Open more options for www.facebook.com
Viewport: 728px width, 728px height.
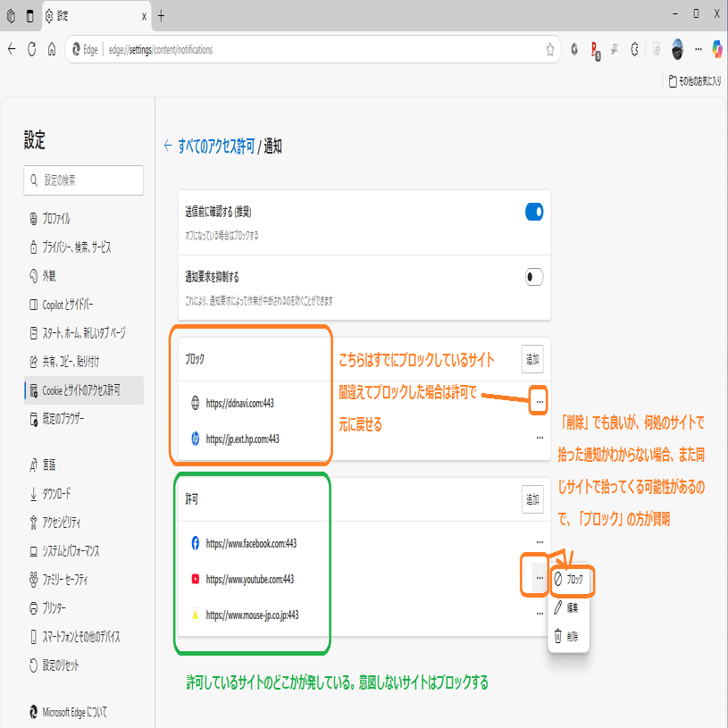(540, 542)
